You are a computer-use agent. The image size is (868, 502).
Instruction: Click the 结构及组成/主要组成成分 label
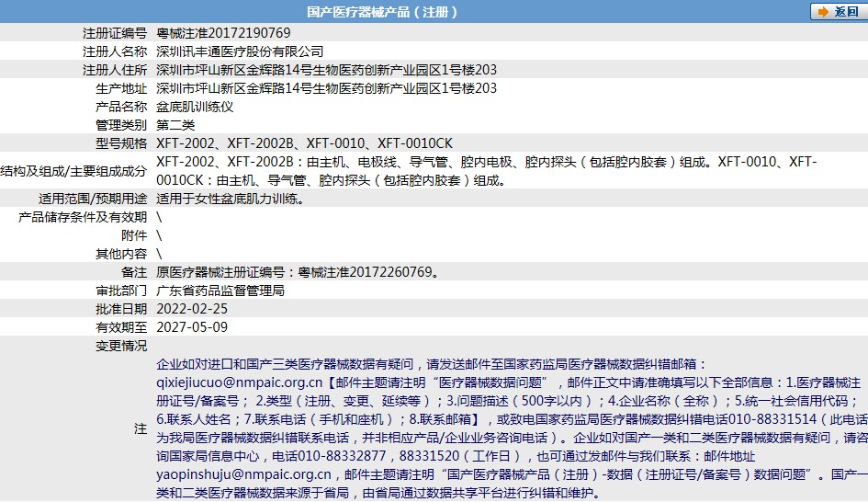[x=73, y=171]
